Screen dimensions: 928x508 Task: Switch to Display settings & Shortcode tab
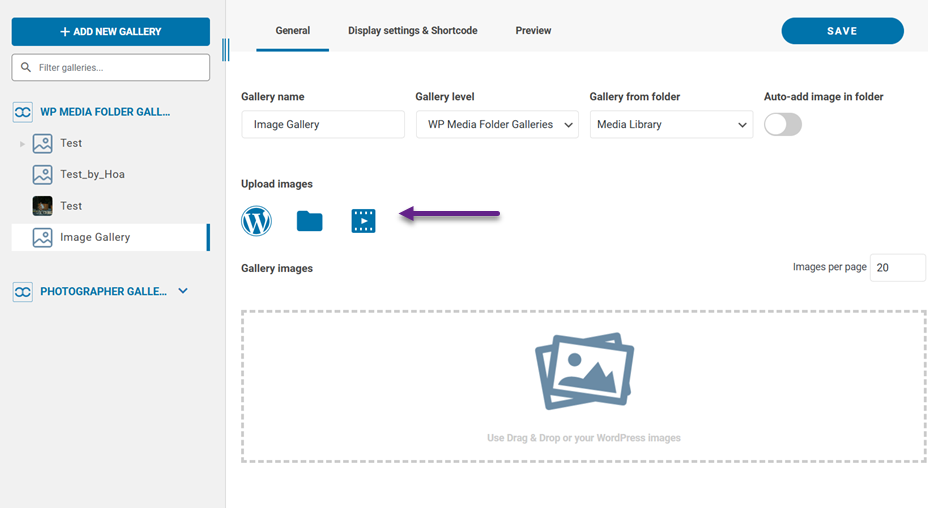[x=412, y=31]
